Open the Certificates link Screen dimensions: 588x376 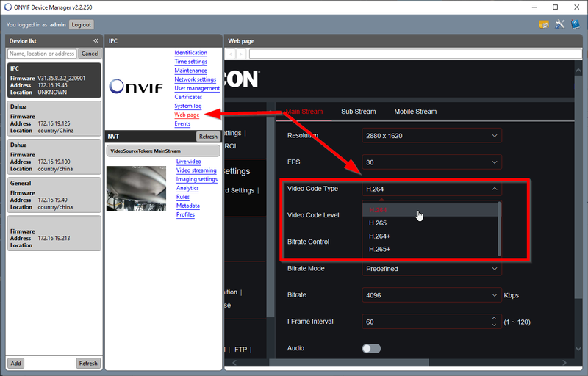point(188,97)
